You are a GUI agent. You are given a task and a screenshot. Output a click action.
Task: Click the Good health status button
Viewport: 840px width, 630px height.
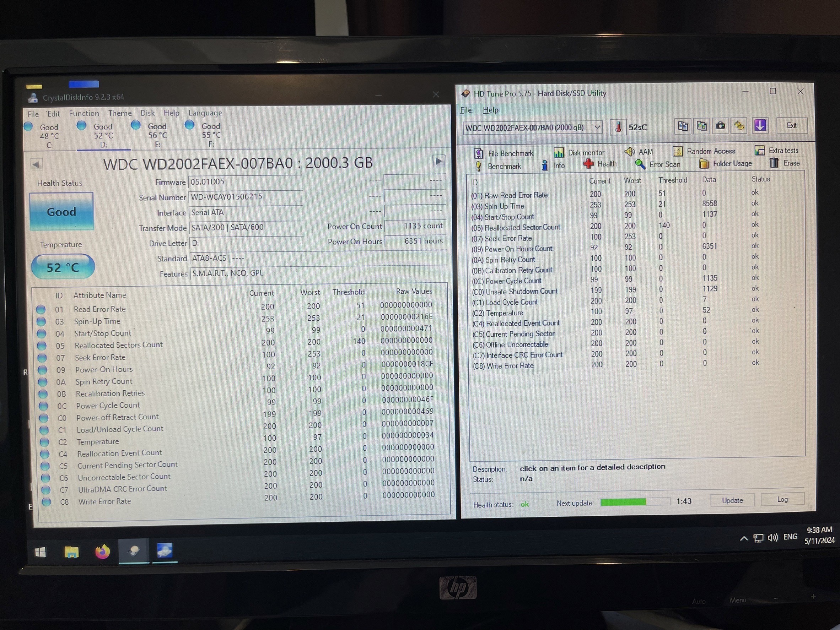(61, 211)
